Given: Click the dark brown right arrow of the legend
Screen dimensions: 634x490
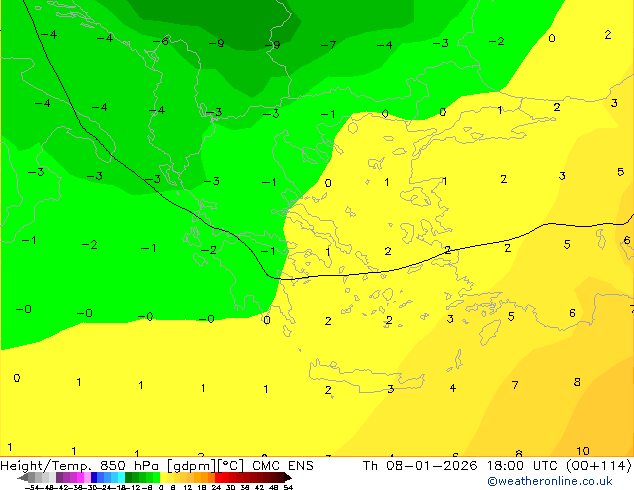Looking at the screenshot, I should point(288,477).
